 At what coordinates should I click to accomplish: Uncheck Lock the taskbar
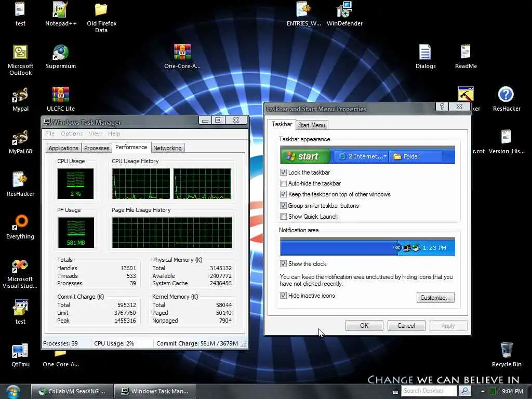pyautogui.click(x=283, y=172)
